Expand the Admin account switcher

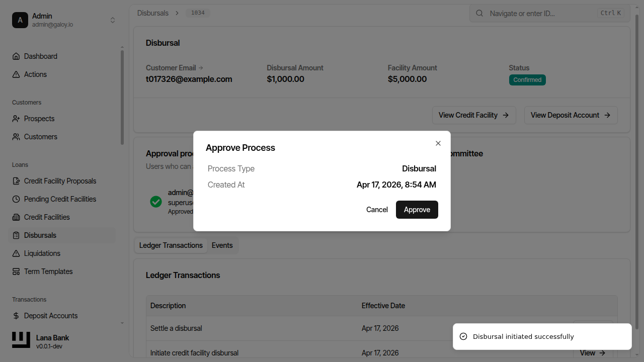[x=113, y=20]
